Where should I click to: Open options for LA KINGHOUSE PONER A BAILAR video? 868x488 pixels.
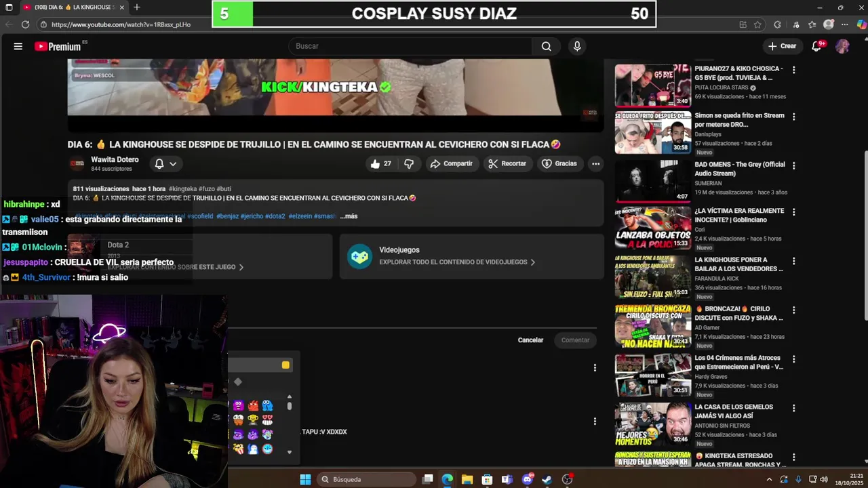pos(793,261)
